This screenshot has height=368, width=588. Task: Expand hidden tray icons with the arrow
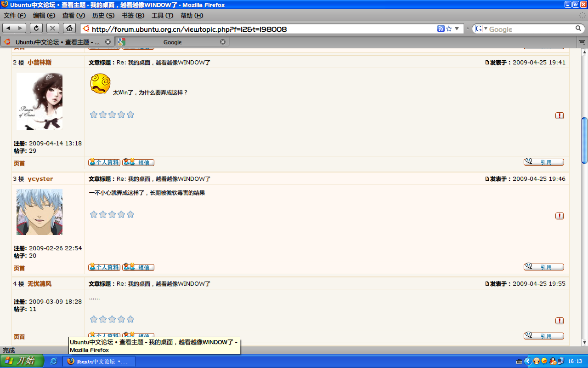(528, 361)
